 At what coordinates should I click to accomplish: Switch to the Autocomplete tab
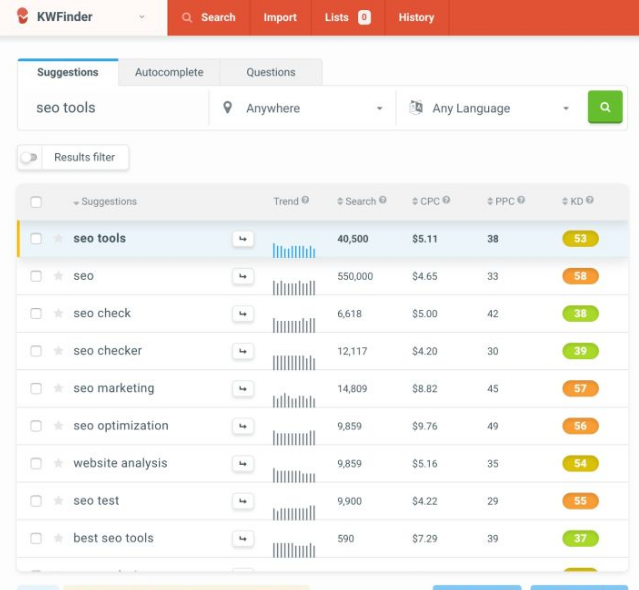(169, 72)
